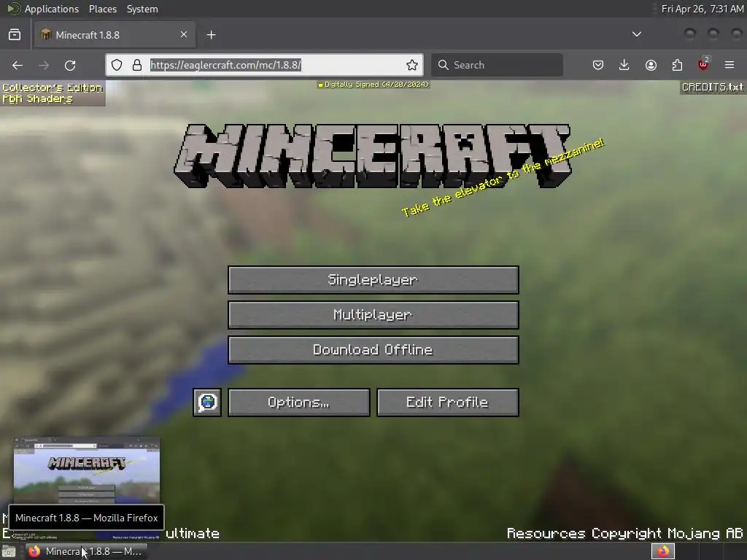Open CREDITS.txt link
The width and height of the screenshot is (747, 560).
[712, 87]
